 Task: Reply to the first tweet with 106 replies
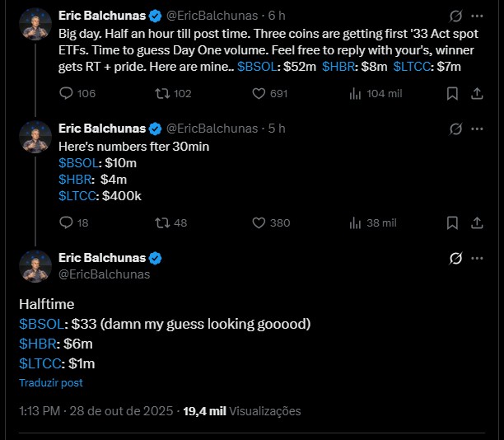tap(68, 94)
